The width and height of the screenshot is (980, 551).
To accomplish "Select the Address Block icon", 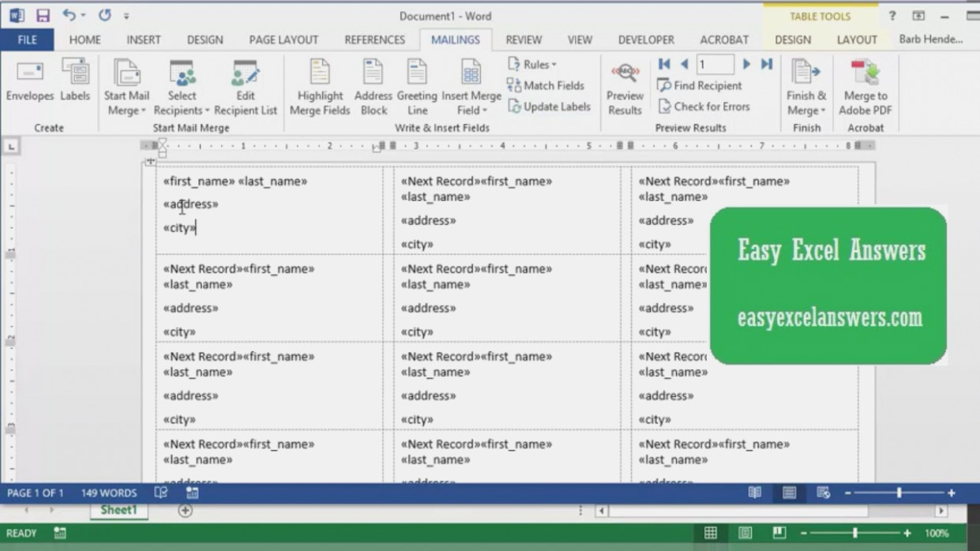I will point(373,83).
